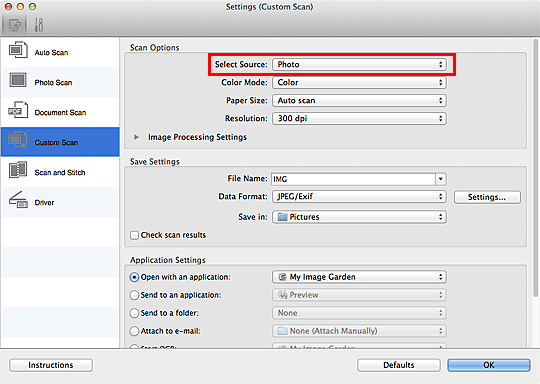Select Document Scan in the sidebar

[60, 112]
